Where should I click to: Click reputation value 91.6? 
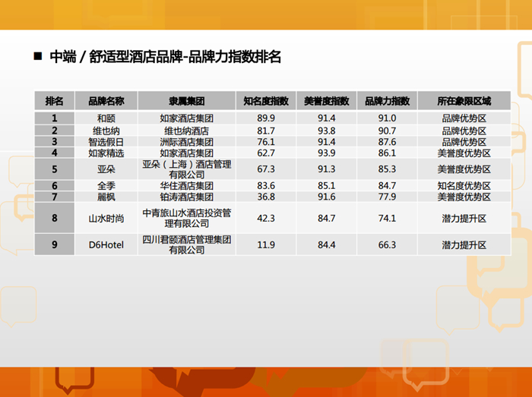(x=326, y=197)
